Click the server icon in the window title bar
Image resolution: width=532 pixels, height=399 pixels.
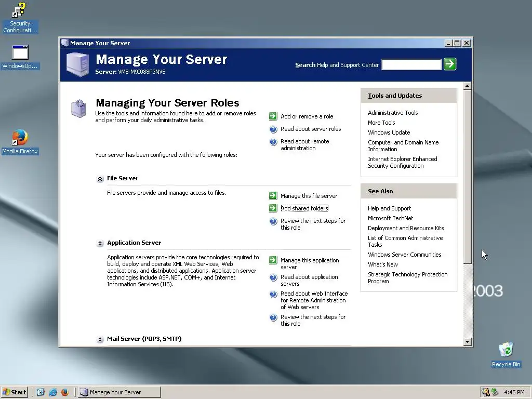click(64, 43)
